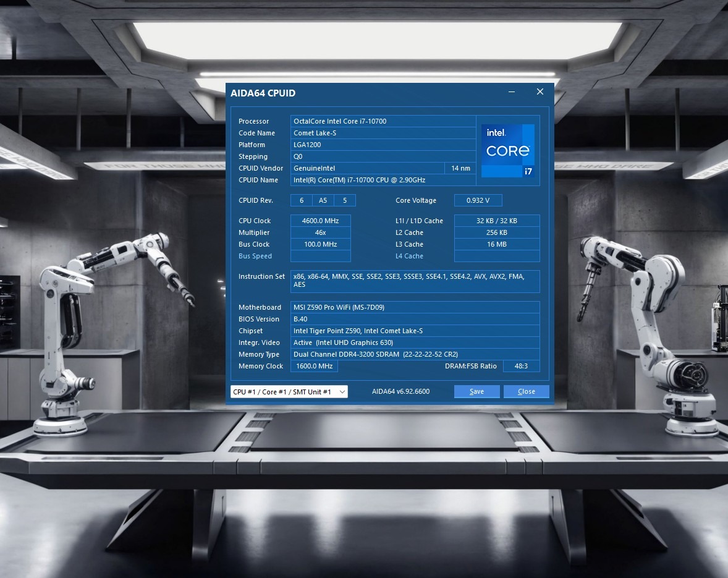Click the CPU Clock value 4600.0 MHz
728x578 pixels.
(320, 221)
